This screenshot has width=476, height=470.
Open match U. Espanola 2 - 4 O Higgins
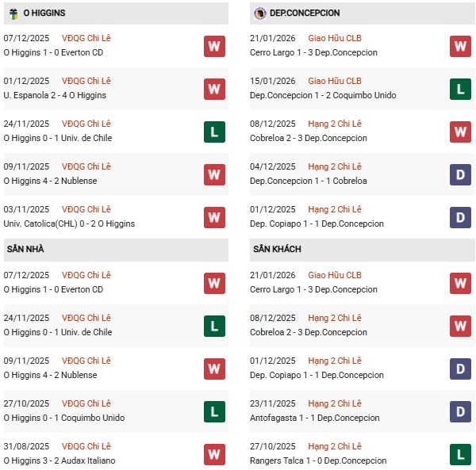click(55, 95)
